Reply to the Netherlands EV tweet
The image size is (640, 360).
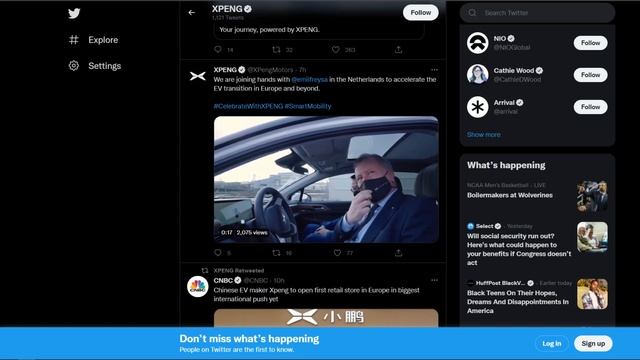click(x=218, y=253)
